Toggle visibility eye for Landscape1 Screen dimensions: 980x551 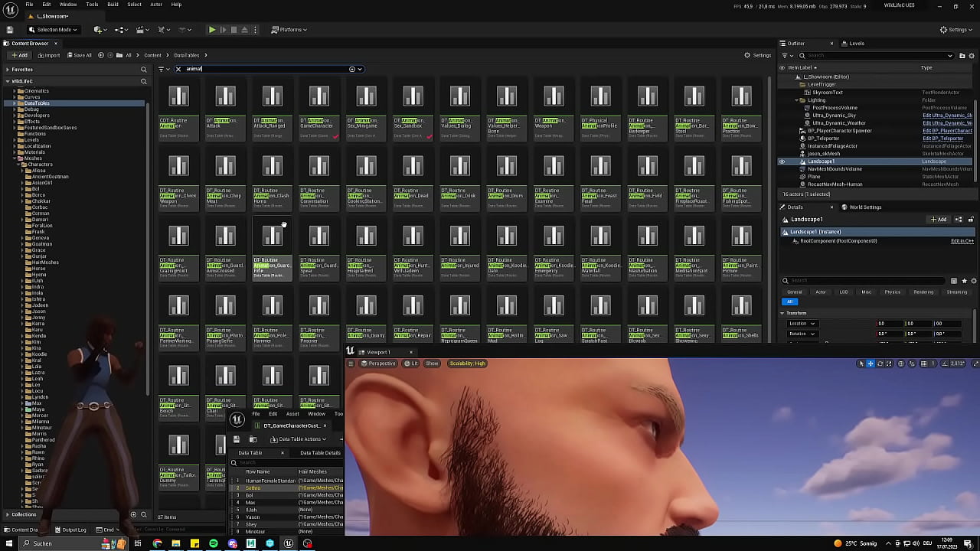782,161
